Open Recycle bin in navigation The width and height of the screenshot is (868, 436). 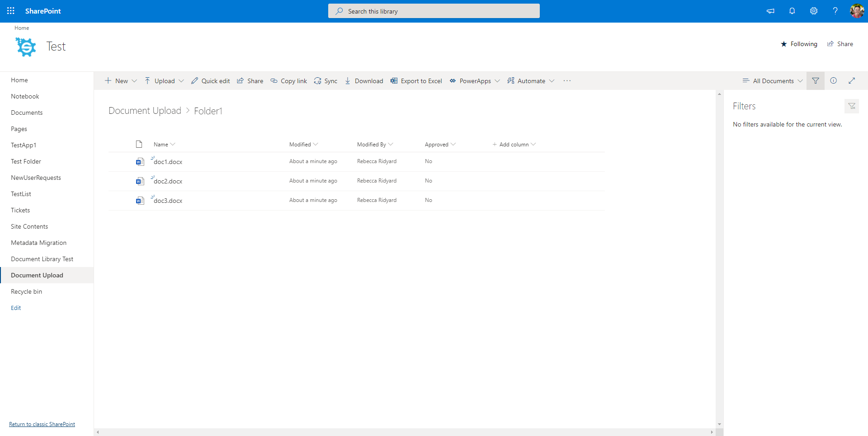click(x=26, y=291)
